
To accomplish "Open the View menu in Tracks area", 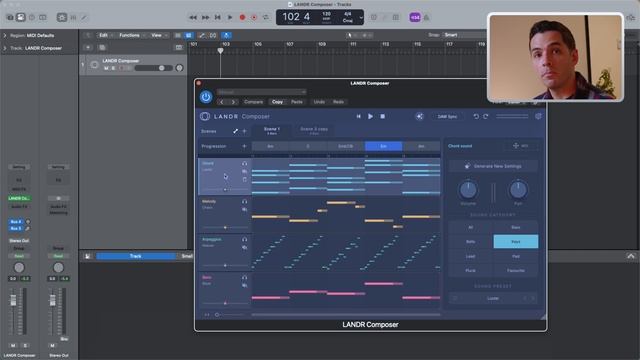I will coord(159,36).
